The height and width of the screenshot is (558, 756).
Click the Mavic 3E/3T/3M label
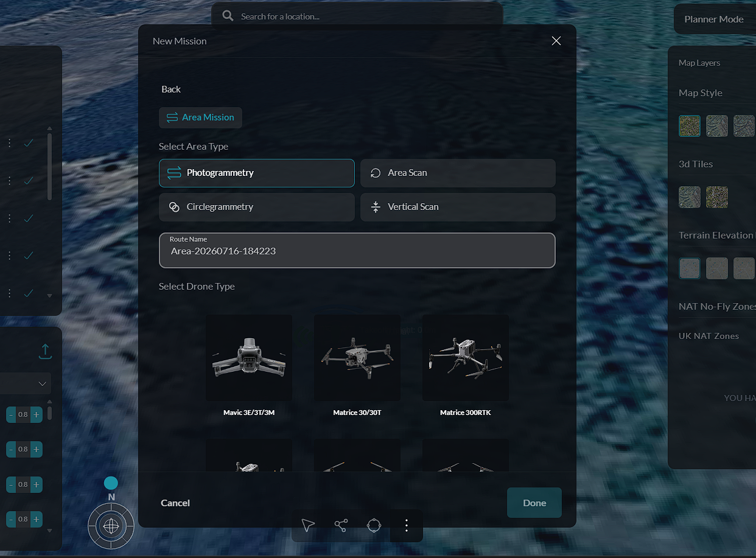[x=249, y=413]
